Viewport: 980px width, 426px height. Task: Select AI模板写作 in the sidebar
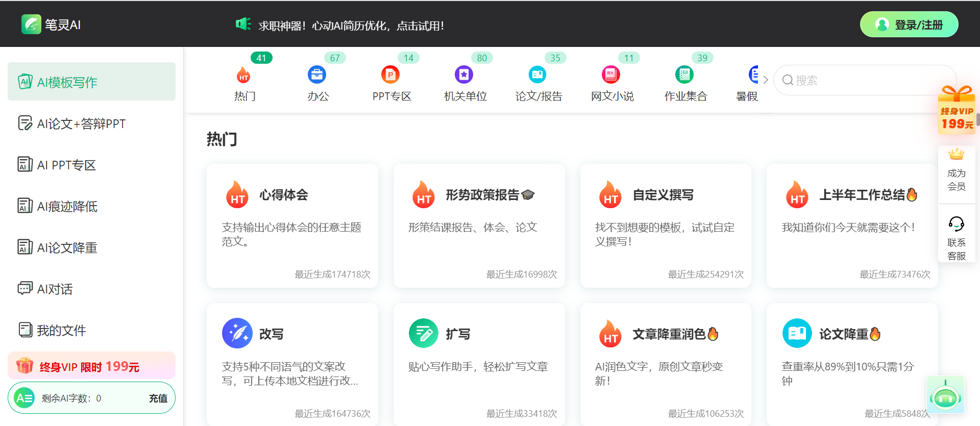pos(91,82)
